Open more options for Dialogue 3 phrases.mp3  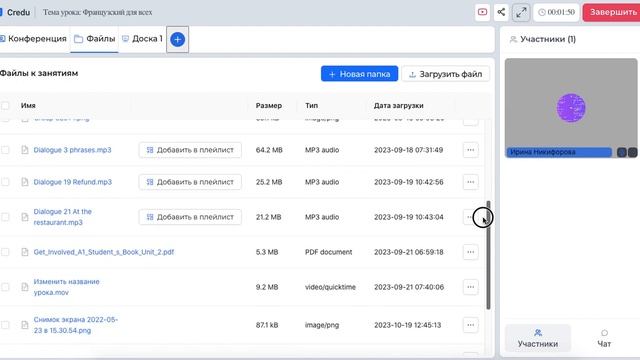471,150
